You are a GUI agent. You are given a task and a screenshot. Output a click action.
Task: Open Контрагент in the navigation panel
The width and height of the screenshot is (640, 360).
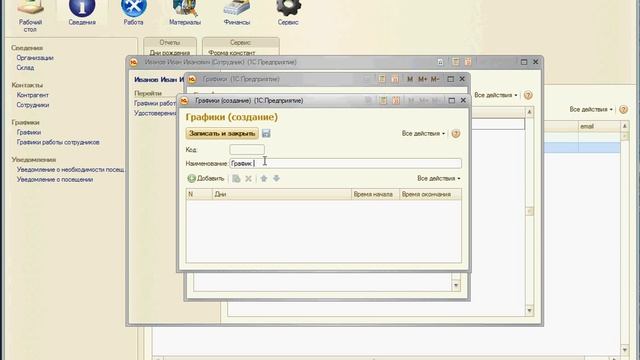[33, 95]
